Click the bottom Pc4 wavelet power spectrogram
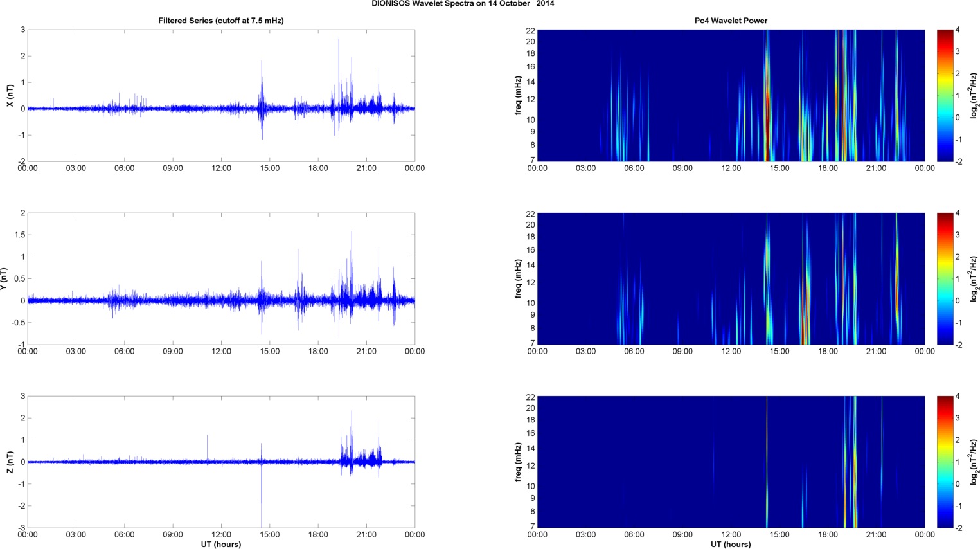980x549 pixels. [731, 462]
